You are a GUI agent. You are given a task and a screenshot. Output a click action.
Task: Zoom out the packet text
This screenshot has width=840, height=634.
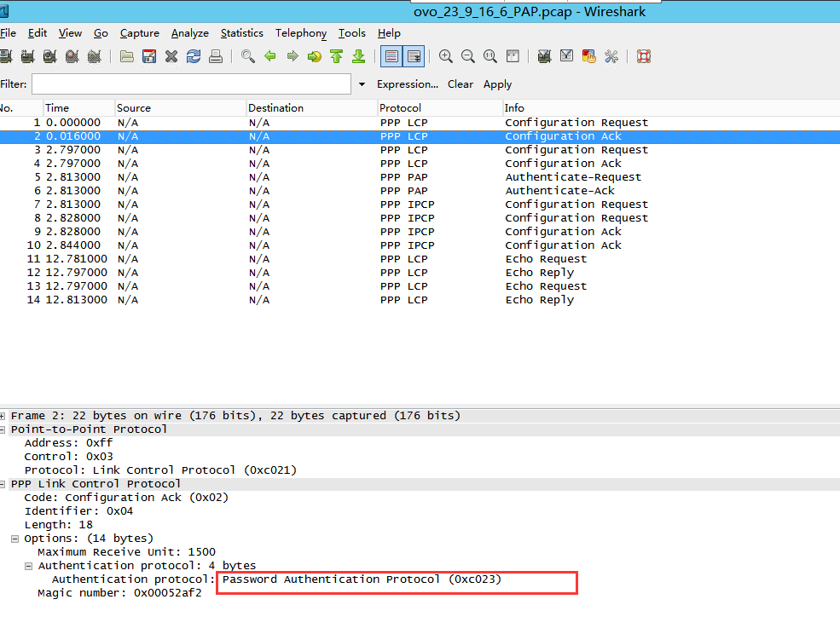click(468, 56)
